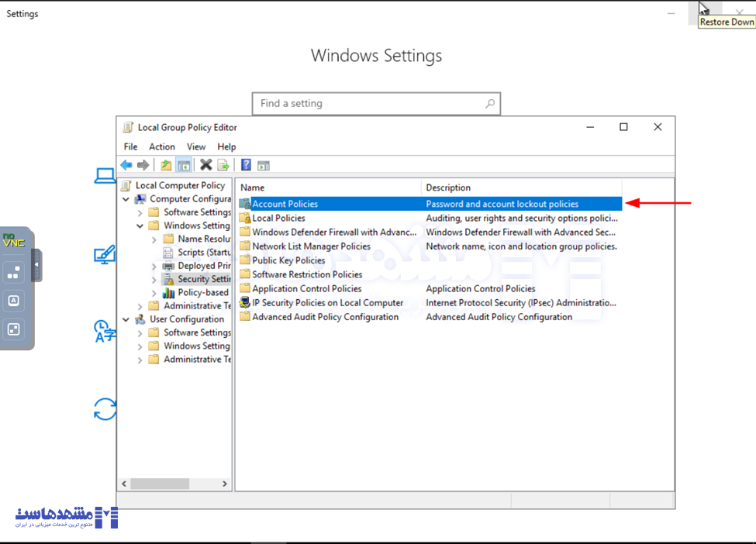Screen dimensions: 756x544
Task: Select IP Security Policies on Local Computer
Action: pos(327,303)
